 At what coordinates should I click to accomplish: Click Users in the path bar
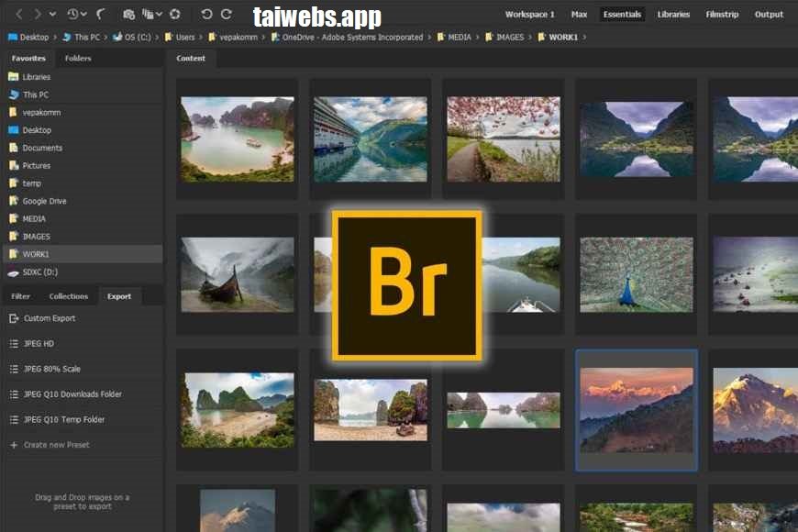pos(180,38)
